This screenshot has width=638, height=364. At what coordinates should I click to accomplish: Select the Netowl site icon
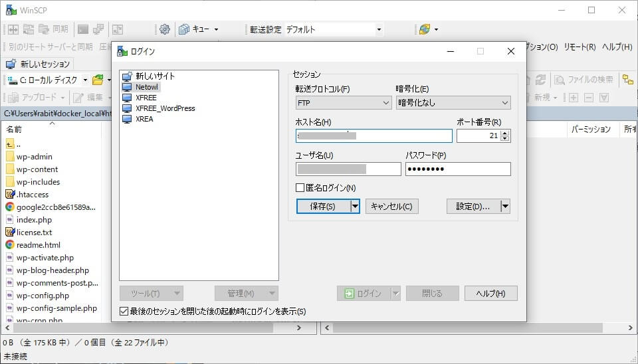(x=128, y=87)
